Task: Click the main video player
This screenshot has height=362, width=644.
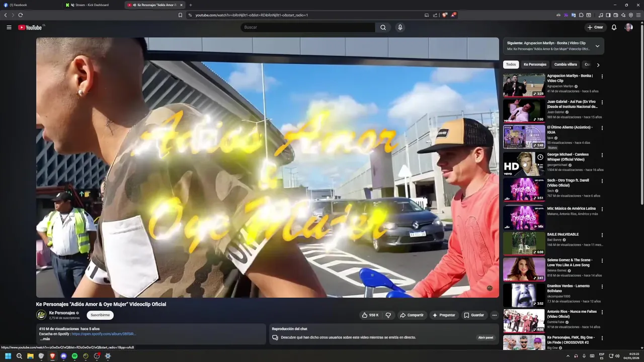Action: coord(268,167)
